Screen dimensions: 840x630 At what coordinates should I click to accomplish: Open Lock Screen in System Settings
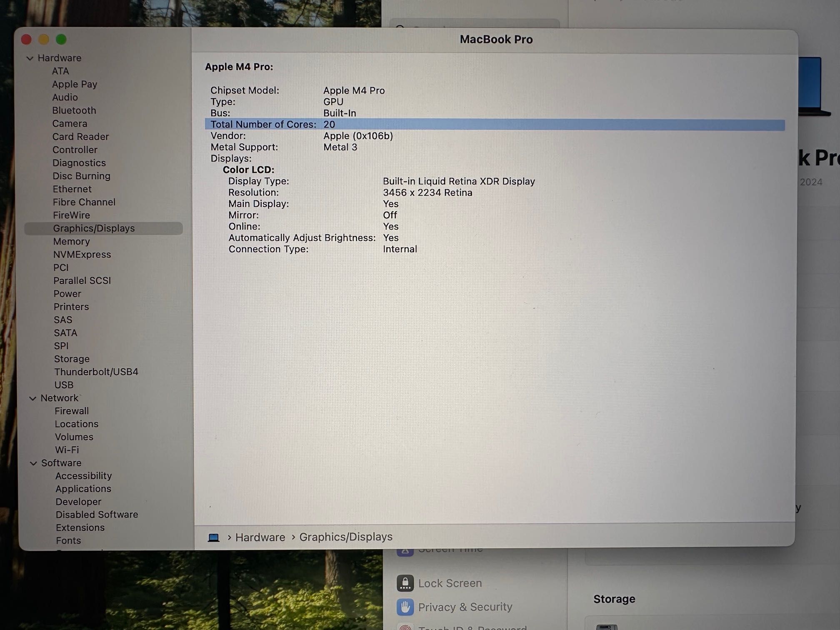439,583
